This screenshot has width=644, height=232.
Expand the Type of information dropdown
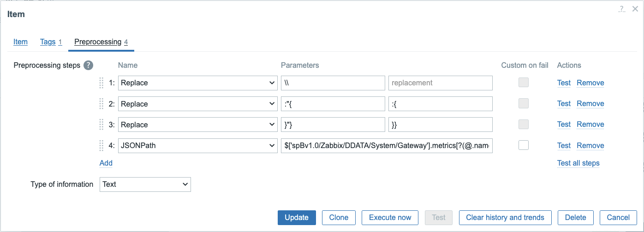pyautogui.click(x=145, y=184)
